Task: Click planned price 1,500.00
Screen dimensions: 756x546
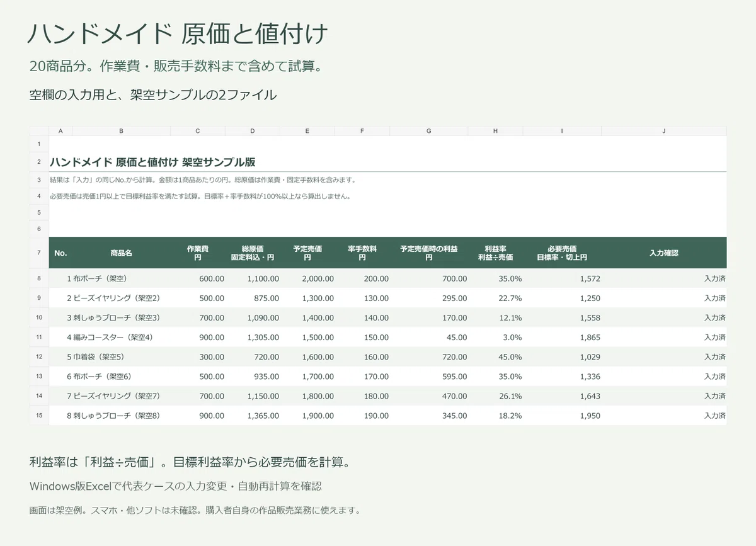Action: point(318,337)
